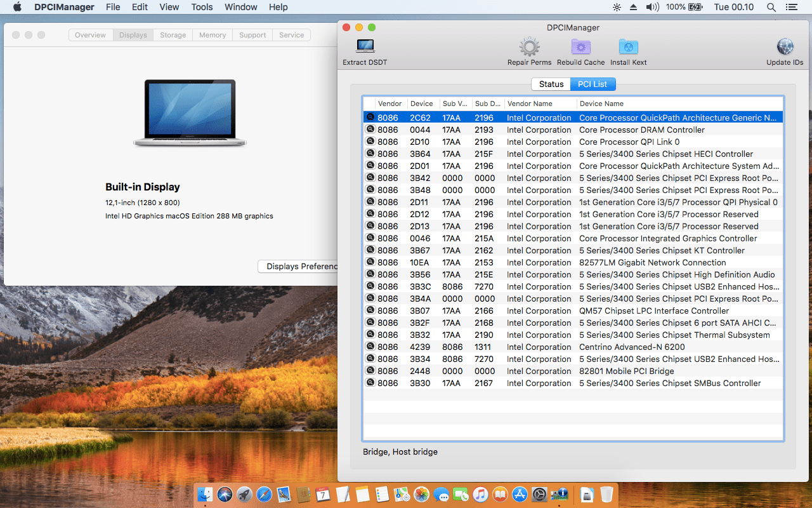The height and width of the screenshot is (508, 812).
Task: Launch iTunes from the Dock
Action: 480,495
